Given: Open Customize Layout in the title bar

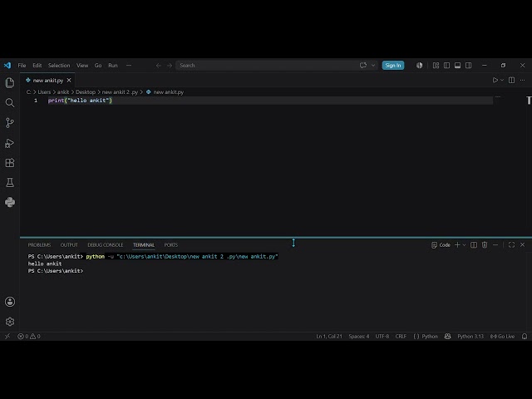Looking at the screenshot, I should (436, 65).
